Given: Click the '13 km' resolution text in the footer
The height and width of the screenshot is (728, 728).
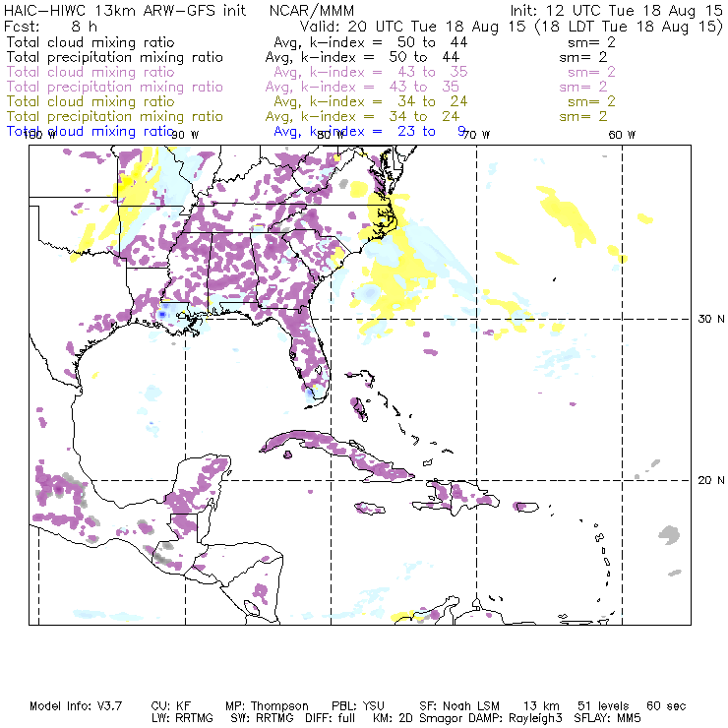Looking at the screenshot, I should (541, 706).
